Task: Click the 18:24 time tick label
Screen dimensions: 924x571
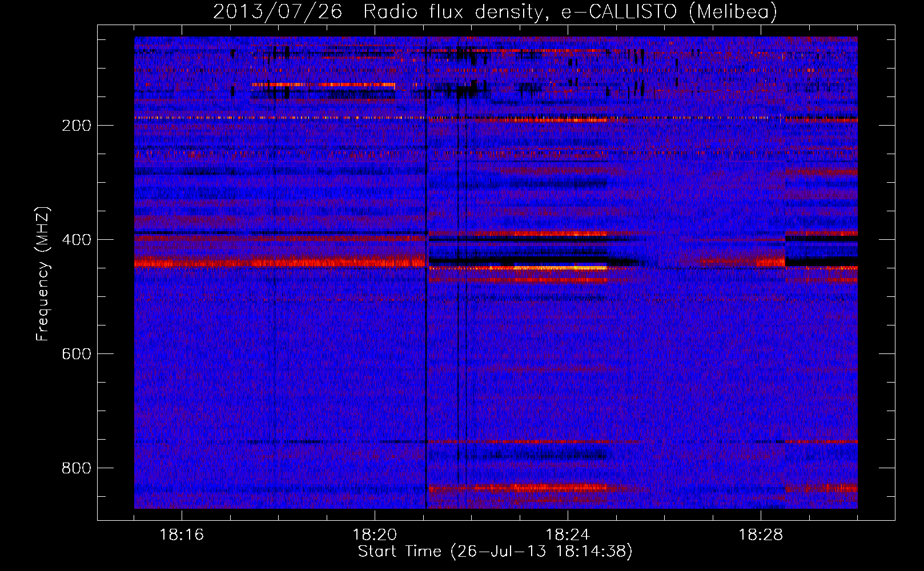Action: pyautogui.click(x=568, y=535)
